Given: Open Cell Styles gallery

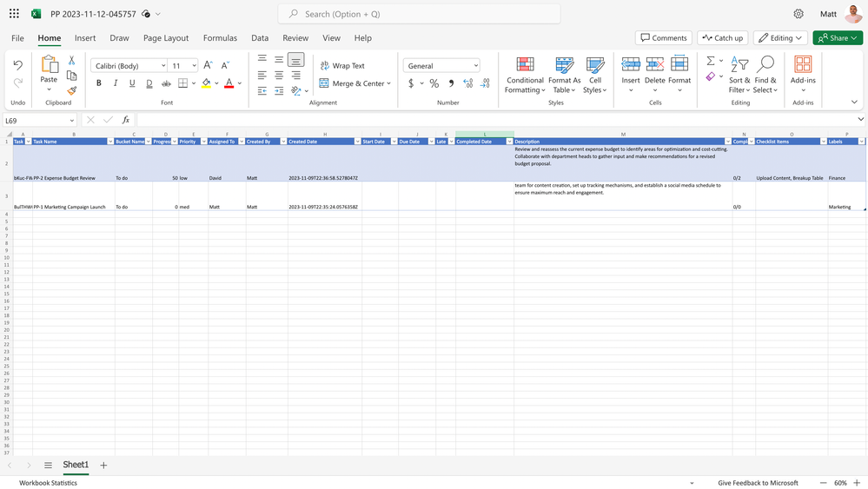Looking at the screenshot, I should [x=595, y=75].
